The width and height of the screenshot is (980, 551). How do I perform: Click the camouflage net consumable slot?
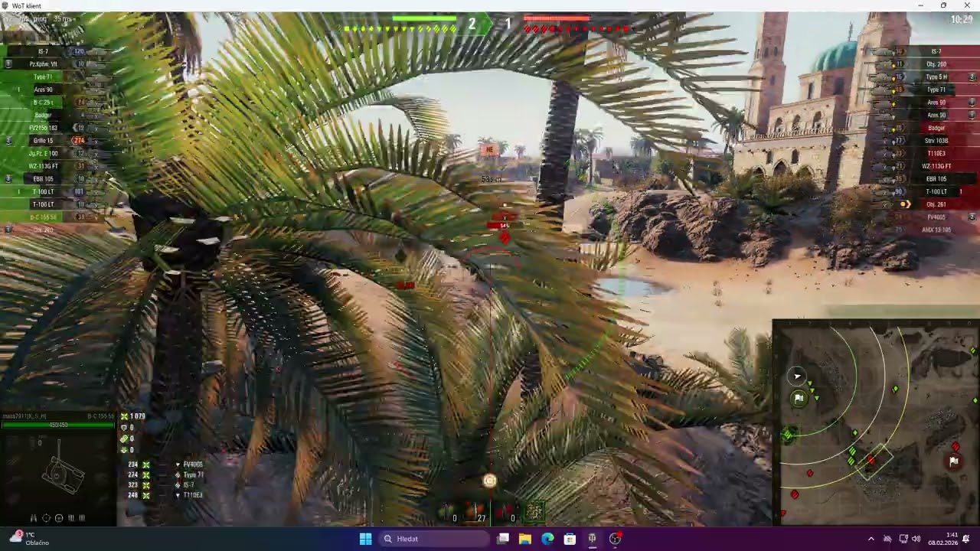[534, 510]
